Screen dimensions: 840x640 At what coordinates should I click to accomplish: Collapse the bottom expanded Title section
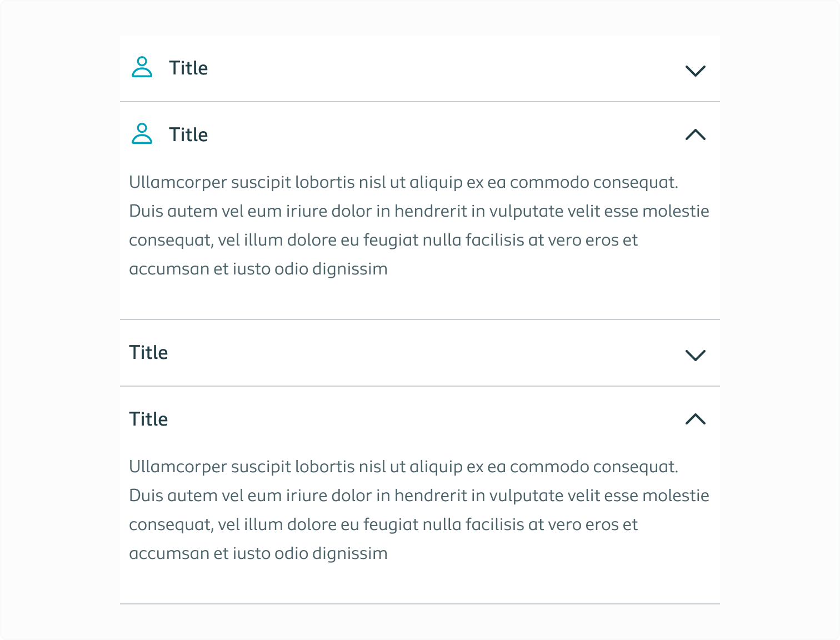click(694, 419)
